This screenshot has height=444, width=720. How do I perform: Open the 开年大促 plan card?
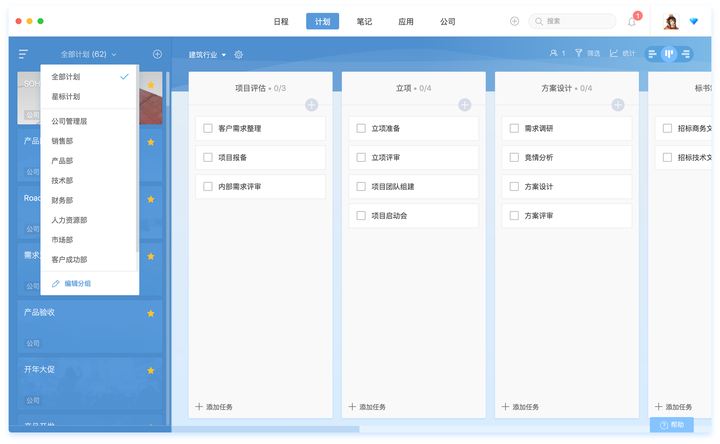click(x=90, y=383)
